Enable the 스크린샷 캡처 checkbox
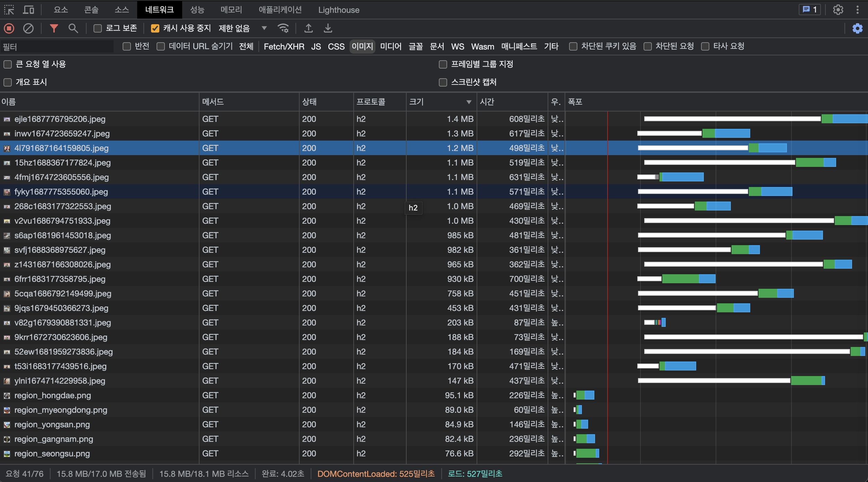Viewport: 868px width, 482px height. [443, 82]
